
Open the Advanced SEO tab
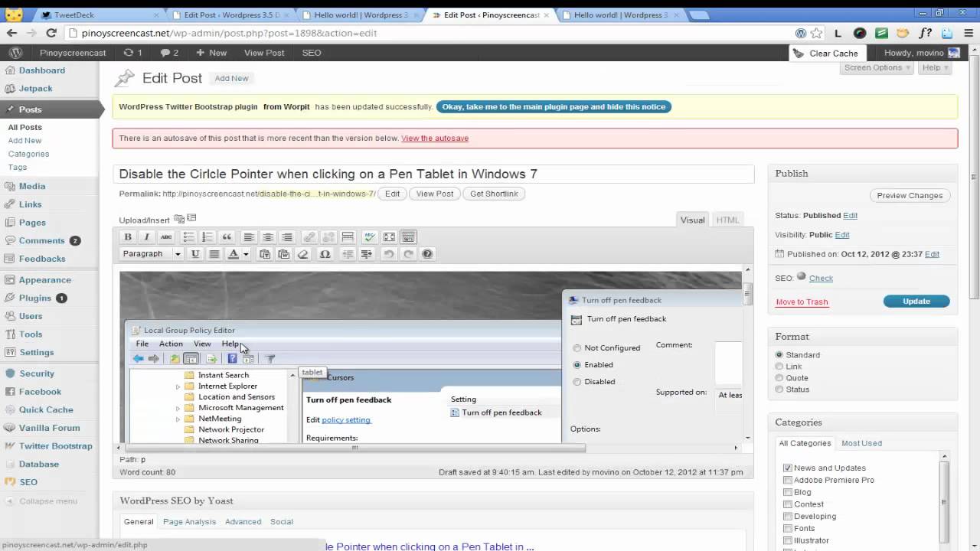point(243,522)
